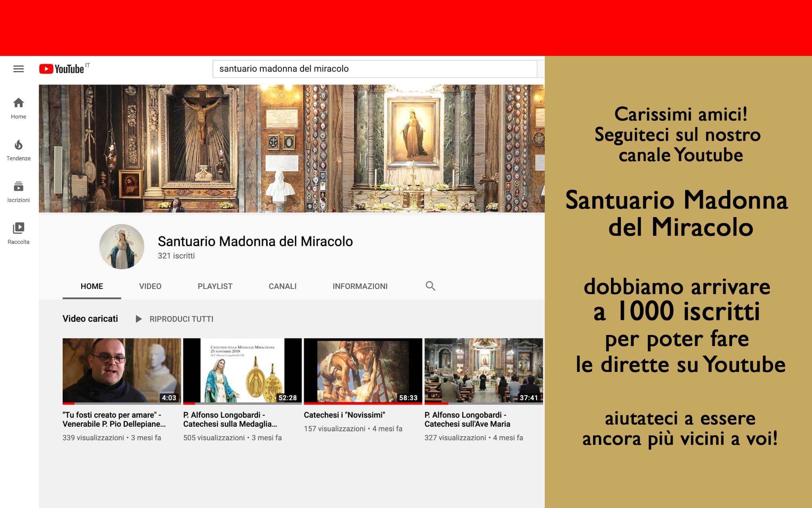Image resolution: width=812 pixels, height=508 pixels.
Task: Open Raccolta library section
Action: click(x=18, y=233)
